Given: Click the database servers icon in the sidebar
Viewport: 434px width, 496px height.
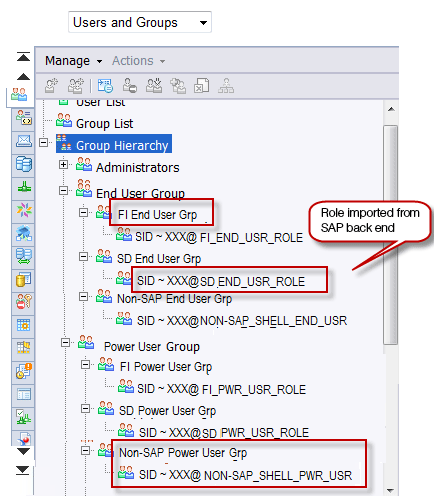Looking at the screenshot, I should pyautogui.click(x=24, y=164).
